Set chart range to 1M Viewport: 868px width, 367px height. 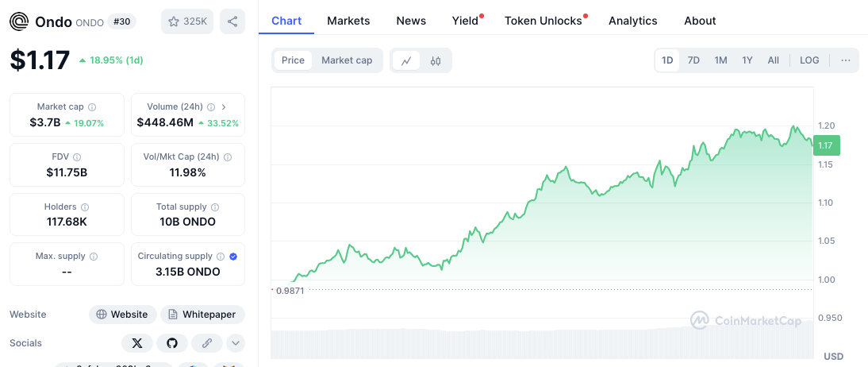[720, 60]
